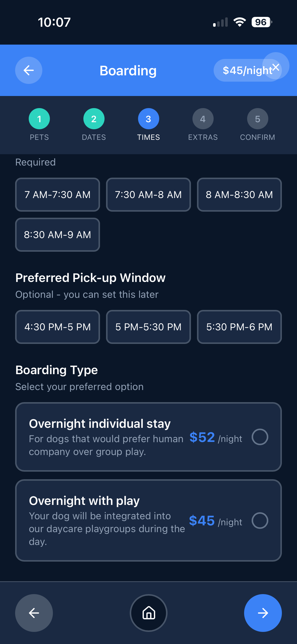
Task: Select the Overnight individual stay radio button
Action: tap(260, 437)
